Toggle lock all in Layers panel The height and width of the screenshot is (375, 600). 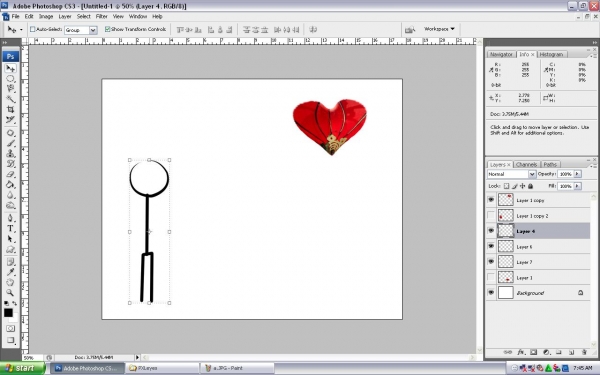click(x=530, y=186)
